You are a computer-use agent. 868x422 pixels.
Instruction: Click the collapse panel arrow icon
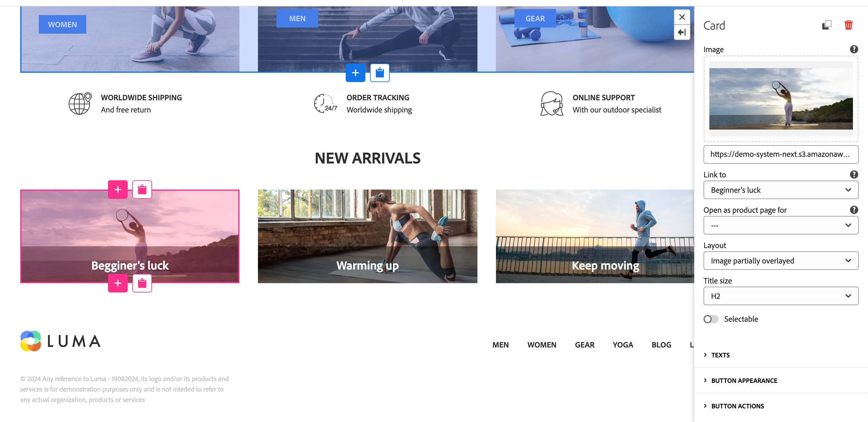click(682, 32)
